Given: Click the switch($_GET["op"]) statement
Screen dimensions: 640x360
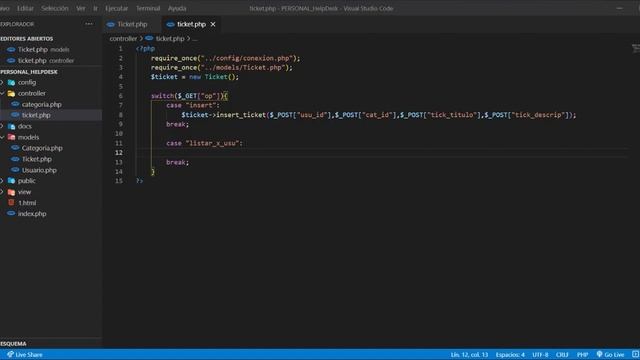Looking at the screenshot, I should pos(189,96).
